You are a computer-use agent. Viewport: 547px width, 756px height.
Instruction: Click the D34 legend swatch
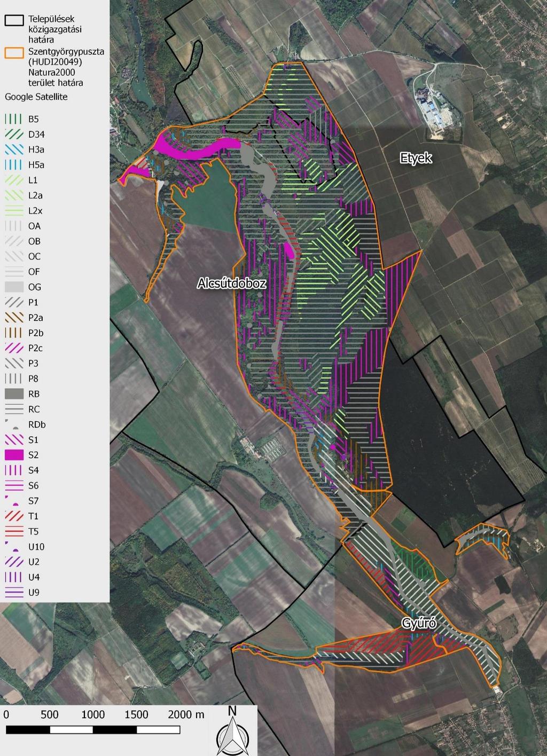pos(14,135)
